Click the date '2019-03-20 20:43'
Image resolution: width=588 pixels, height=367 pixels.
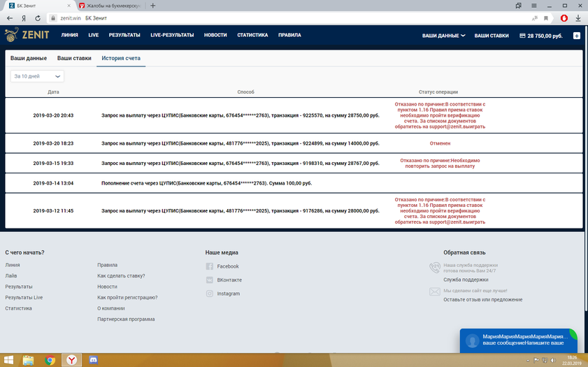53,115
